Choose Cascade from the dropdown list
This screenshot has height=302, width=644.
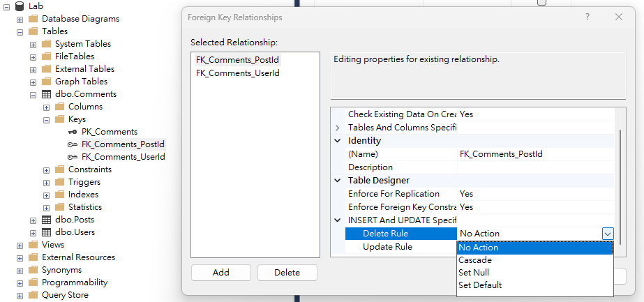click(x=475, y=260)
